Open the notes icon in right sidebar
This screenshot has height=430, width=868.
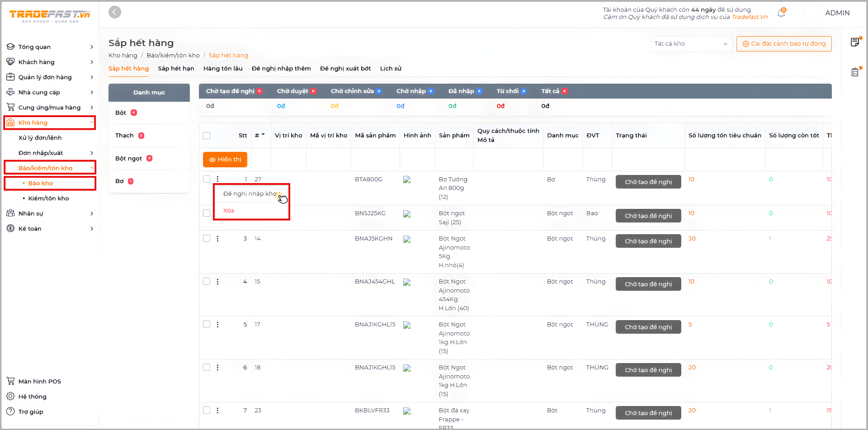pos(854,43)
